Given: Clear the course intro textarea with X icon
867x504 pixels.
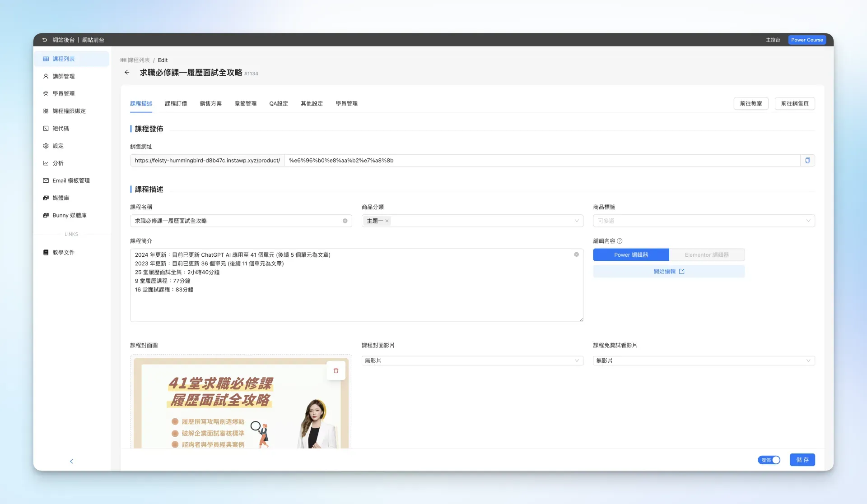Looking at the screenshot, I should [576, 255].
